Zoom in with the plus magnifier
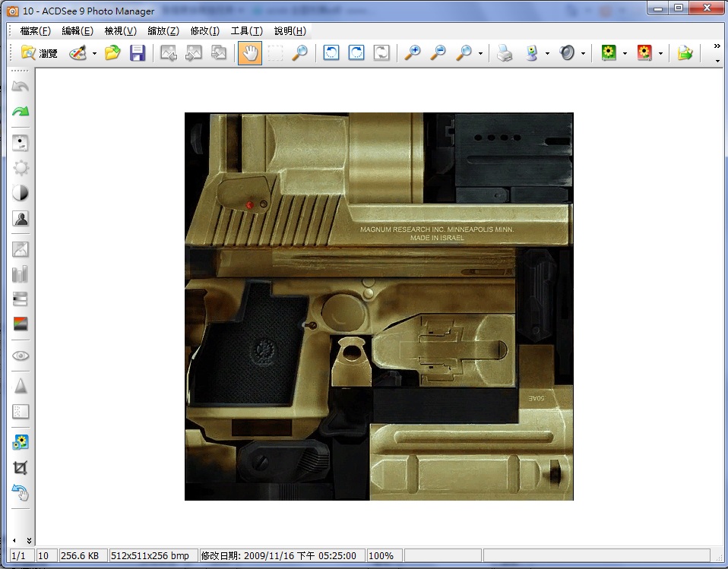The height and width of the screenshot is (569, 728). click(413, 53)
